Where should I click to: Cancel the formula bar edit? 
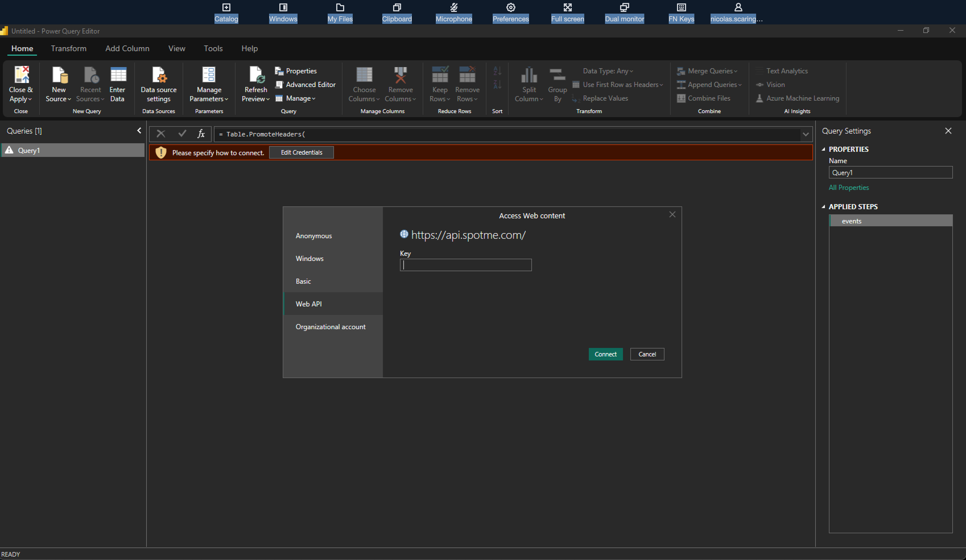pyautogui.click(x=161, y=133)
